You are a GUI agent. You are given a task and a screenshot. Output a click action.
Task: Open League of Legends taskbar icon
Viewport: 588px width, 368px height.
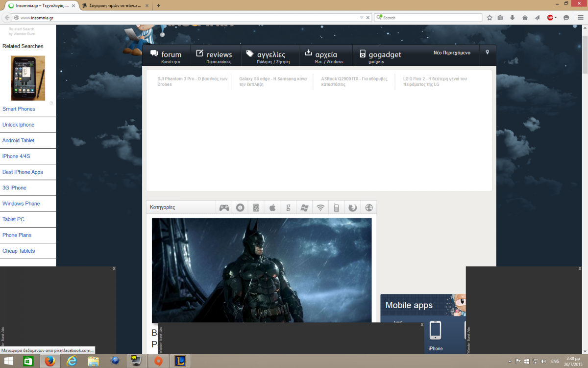click(179, 361)
